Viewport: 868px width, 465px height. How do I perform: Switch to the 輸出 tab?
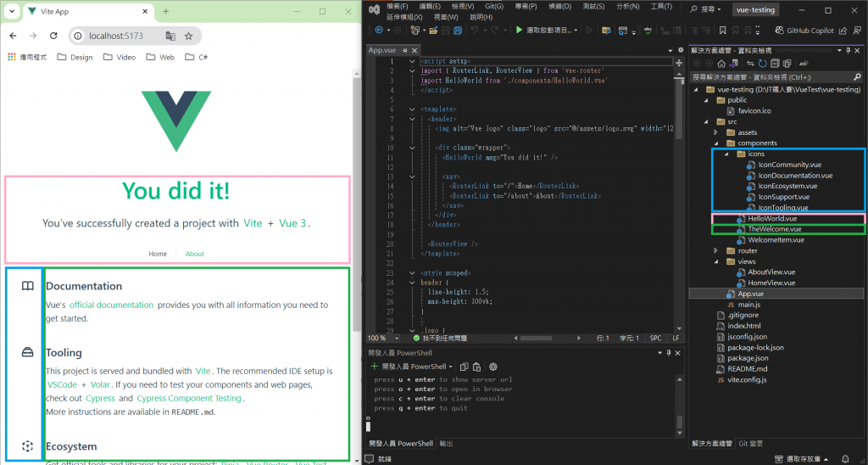[x=446, y=444]
